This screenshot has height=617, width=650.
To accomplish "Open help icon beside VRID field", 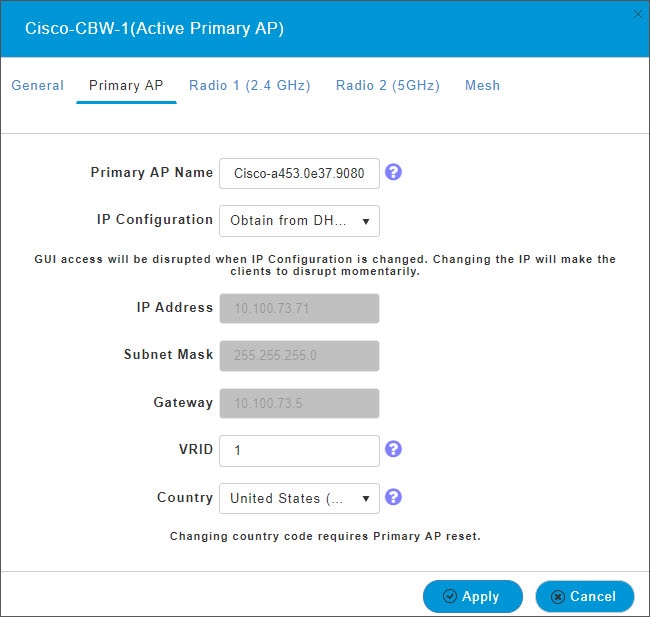I will click(393, 449).
